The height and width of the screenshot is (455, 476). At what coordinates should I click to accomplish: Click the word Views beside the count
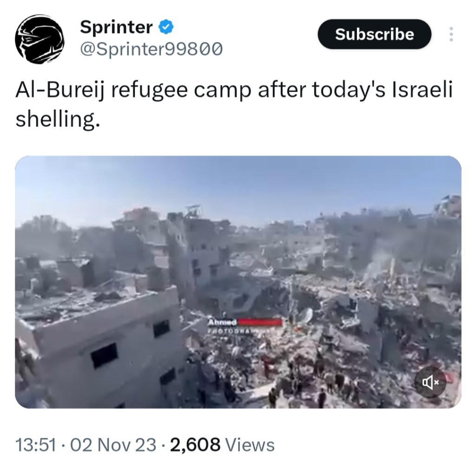251,445
